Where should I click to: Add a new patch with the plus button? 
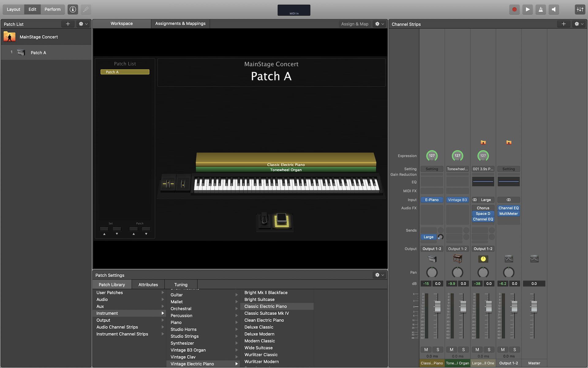pos(68,24)
